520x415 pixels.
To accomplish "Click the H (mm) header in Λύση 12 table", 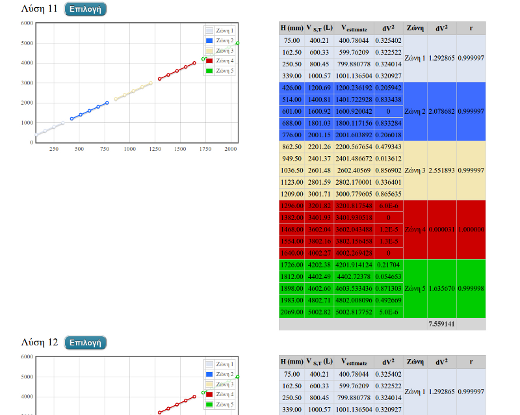I will point(292,362).
